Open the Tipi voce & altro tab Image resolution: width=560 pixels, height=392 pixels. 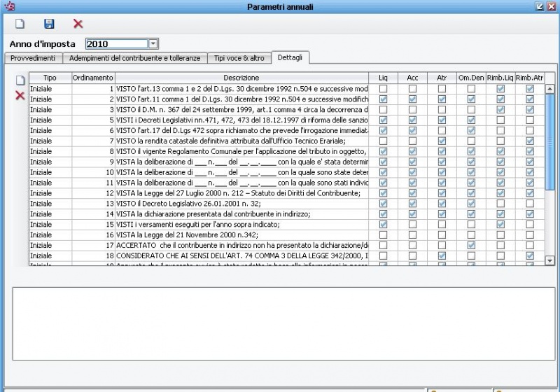tap(239, 58)
